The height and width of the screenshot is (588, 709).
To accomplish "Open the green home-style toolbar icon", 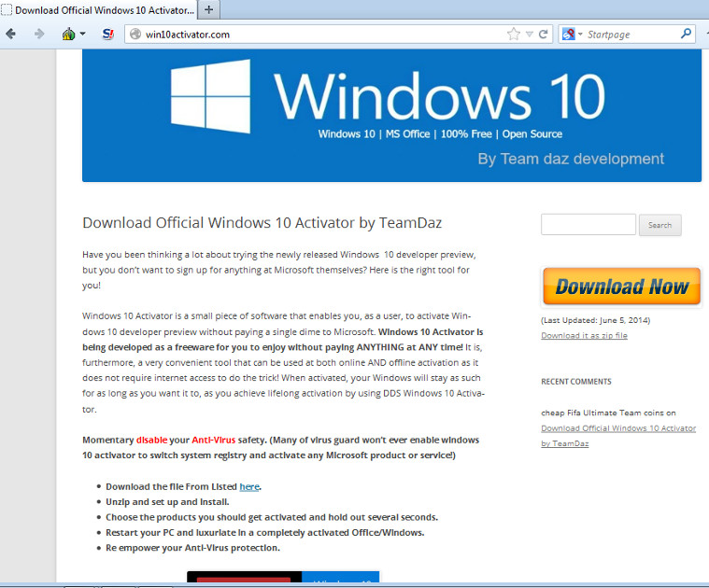I will coord(68,34).
